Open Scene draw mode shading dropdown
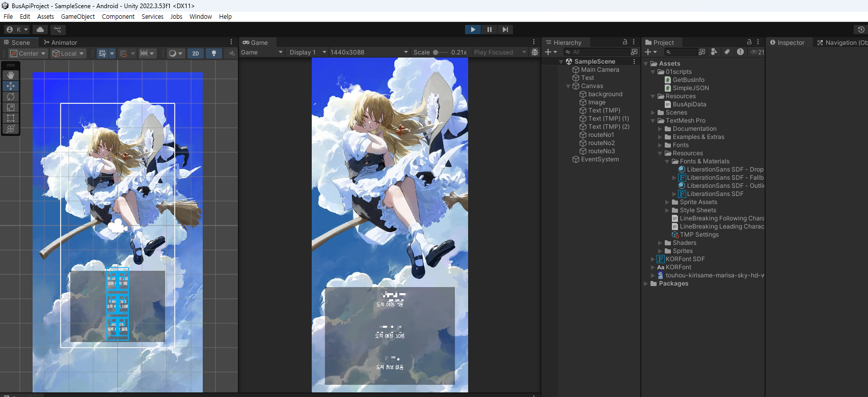Screen dimensions: 868x397 tap(175, 53)
